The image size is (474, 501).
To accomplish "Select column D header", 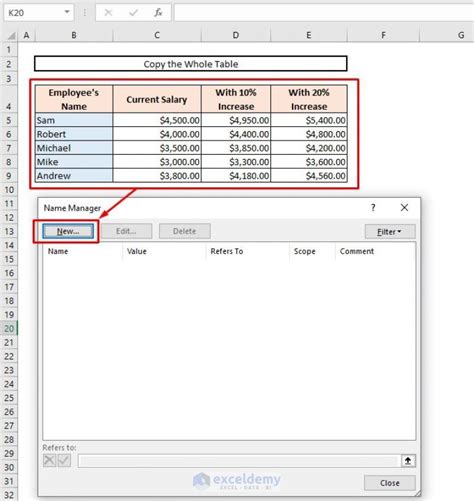I will tap(236, 35).
